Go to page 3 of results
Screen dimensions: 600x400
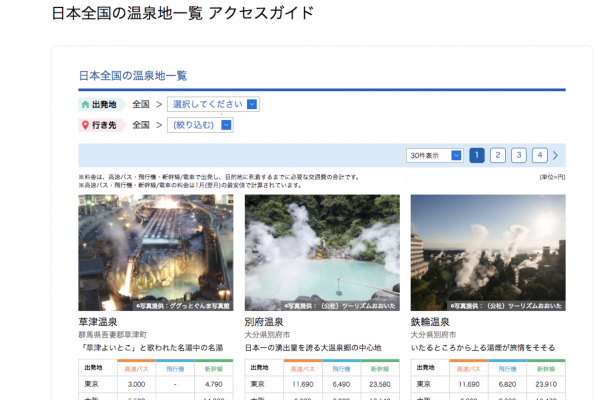pyautogui.click(x=519, y=155)
